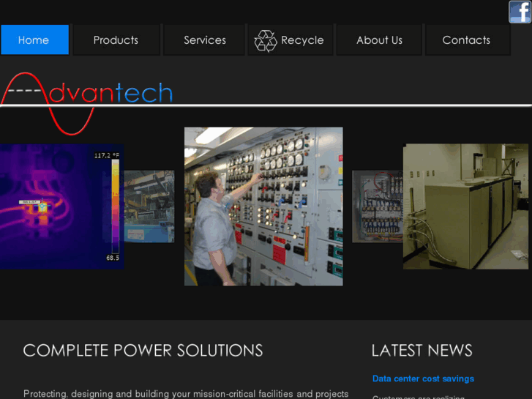Click the 117.2 °F temperature reading
The width and height of the screenshot is (532, 399).
pos(107,155)
